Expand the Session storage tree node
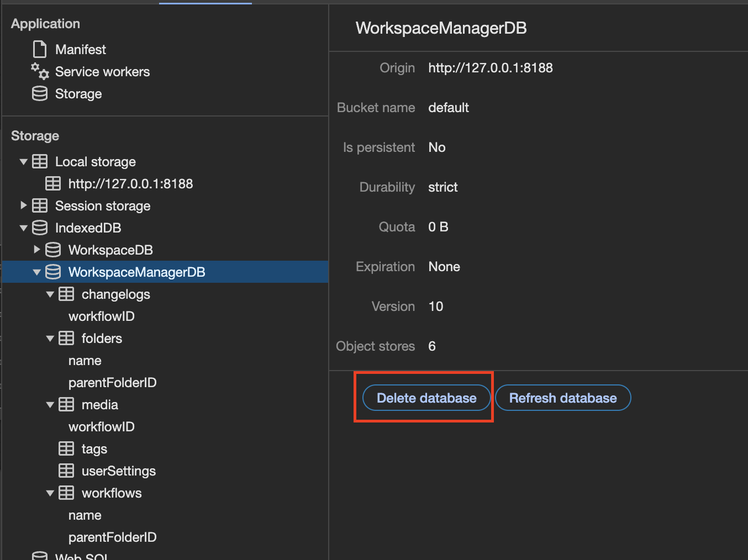 coord(24,205)
